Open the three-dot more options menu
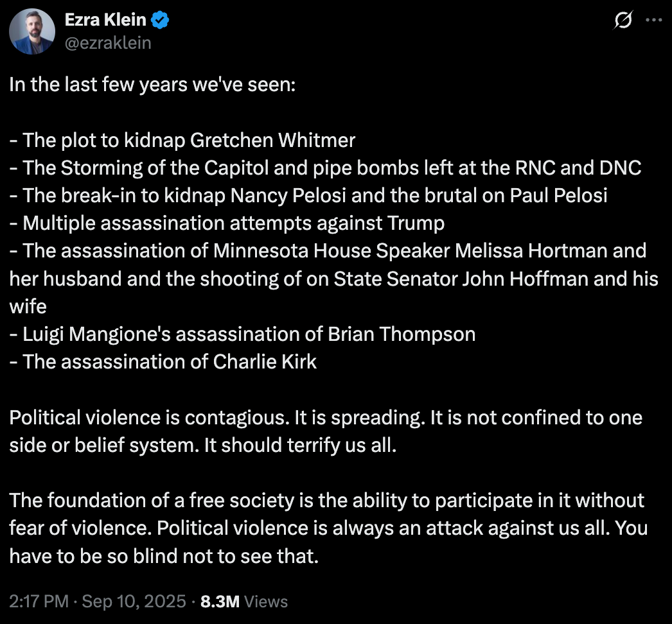This screenshot has width=672, height=624. (653, 20)
